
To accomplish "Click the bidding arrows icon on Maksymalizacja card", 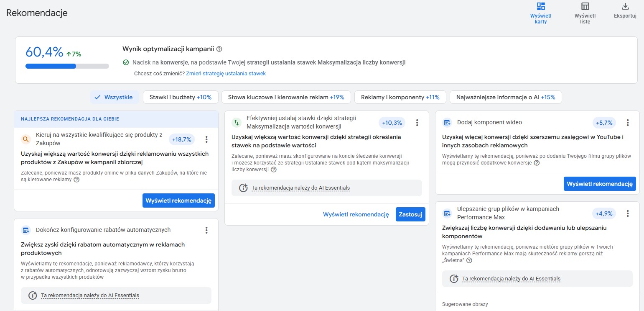I will 237,123.
